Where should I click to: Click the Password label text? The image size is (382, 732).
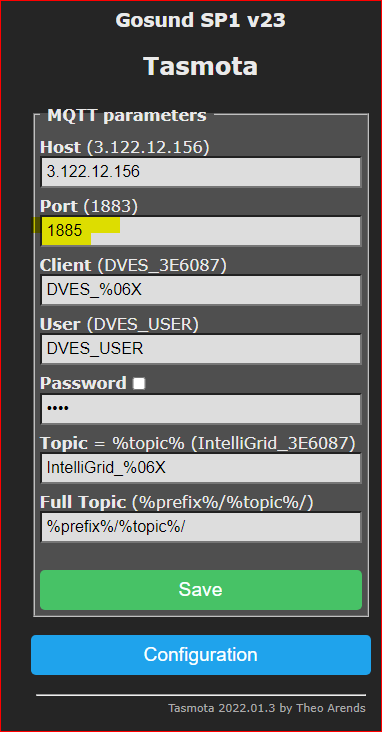(83, 383)
